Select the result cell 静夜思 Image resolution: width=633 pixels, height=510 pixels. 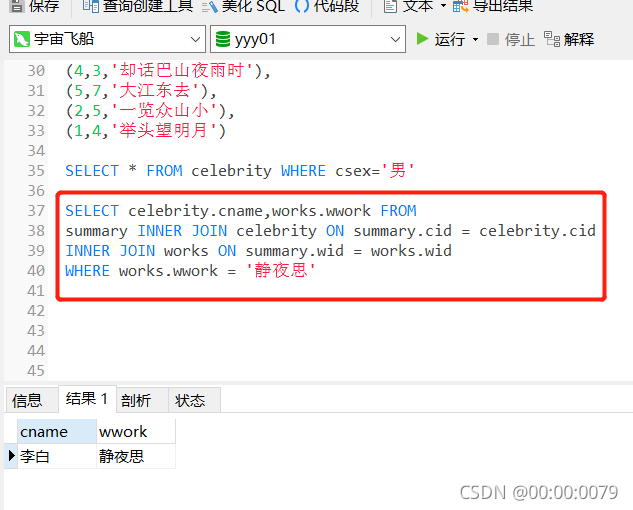(136, 456)
